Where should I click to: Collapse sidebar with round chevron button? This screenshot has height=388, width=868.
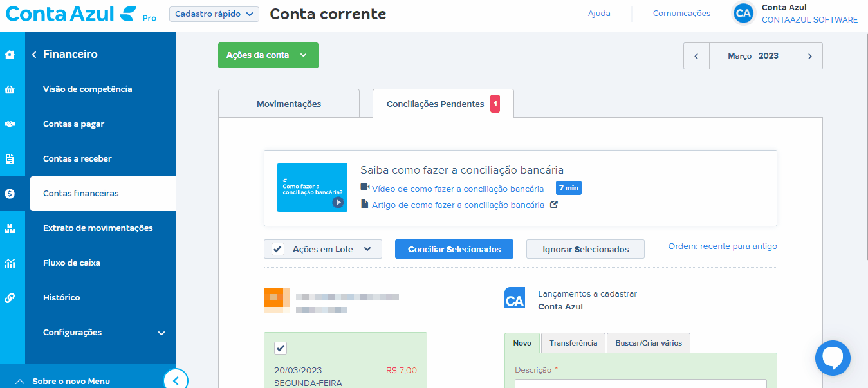coord(176,380)
